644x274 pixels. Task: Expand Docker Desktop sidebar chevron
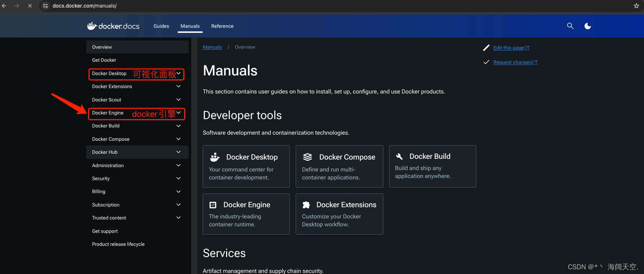[x=178, y=73]
